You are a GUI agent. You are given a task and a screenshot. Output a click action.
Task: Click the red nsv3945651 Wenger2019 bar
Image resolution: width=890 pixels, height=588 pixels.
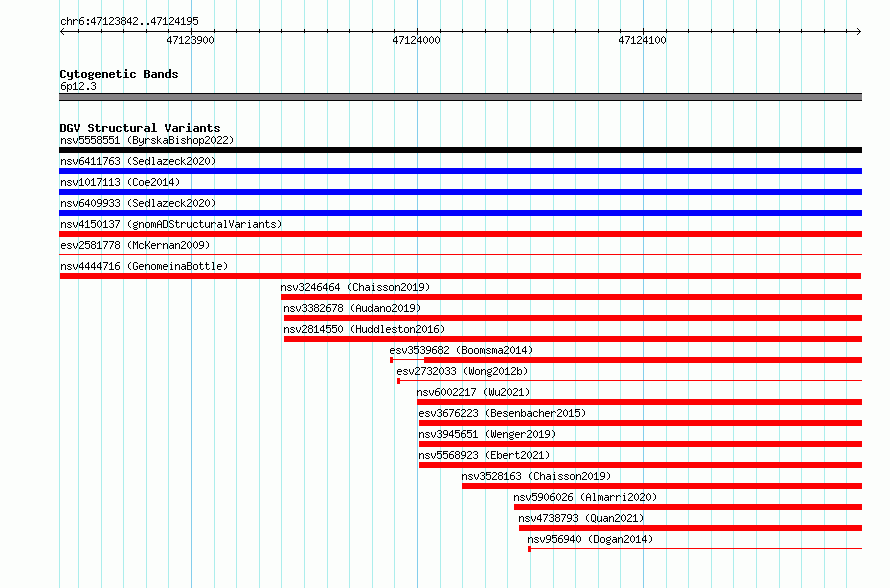pyautogui.click(x=640, y=444)
